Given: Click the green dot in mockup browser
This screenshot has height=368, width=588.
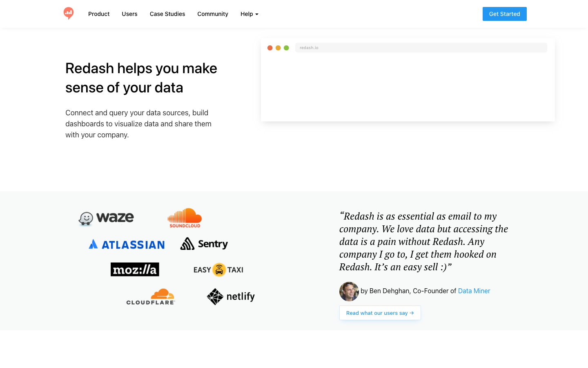Looking at the screenshot, I should [x=286, y=48].
